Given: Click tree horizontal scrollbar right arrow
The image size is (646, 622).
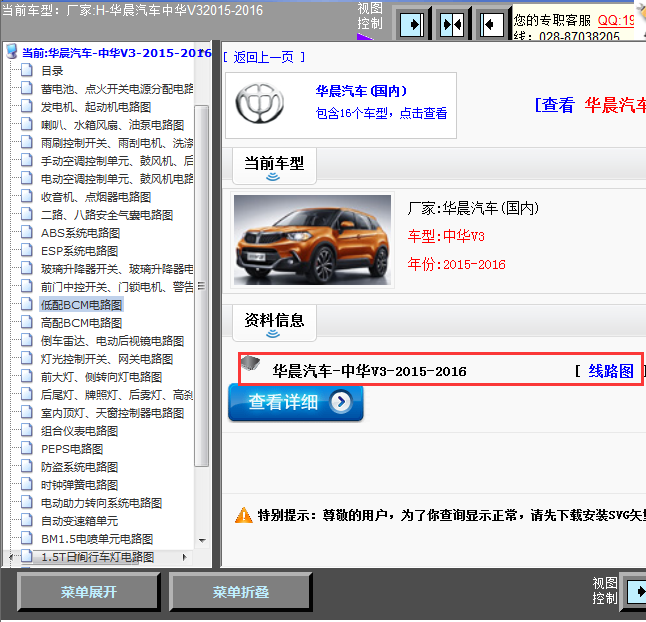Looking at the screenshot, I should tap(185, 557).
